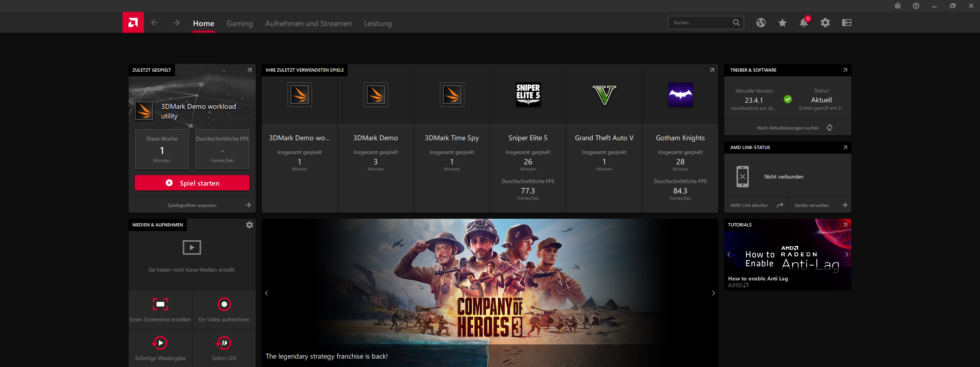Open Aufnehmen und Streamen tab
The width and height of the screenshot is (980, 367).
coord(309,23)
